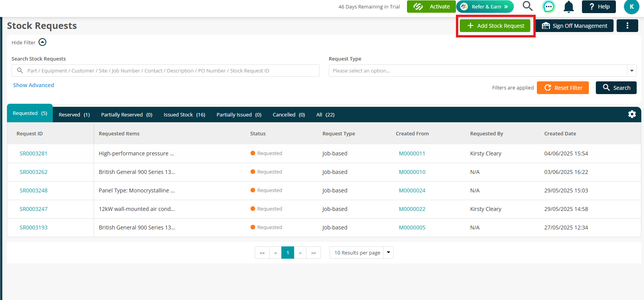
Task: Open the notifications bell
Action: pyautogui.click(x=569, y=7)
